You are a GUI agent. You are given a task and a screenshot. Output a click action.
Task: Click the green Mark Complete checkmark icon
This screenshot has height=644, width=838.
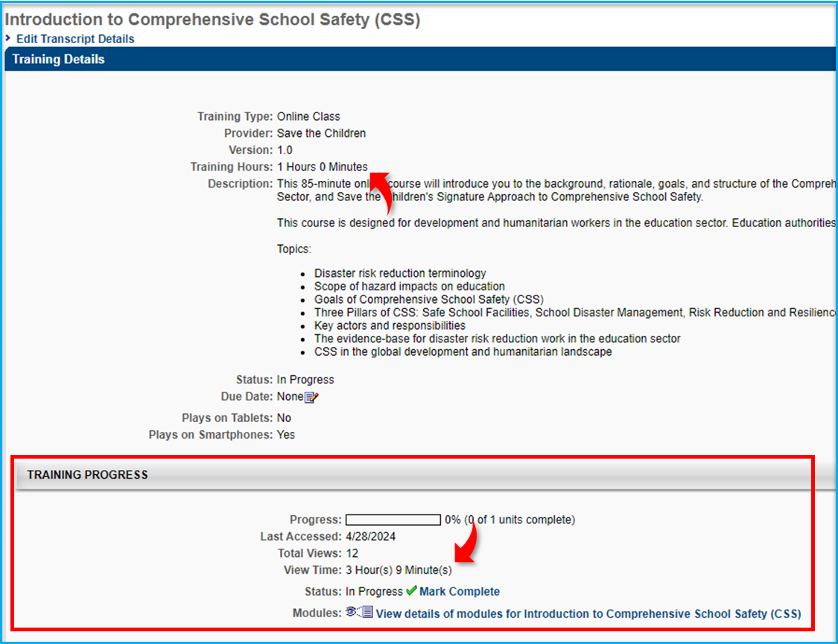411,590
